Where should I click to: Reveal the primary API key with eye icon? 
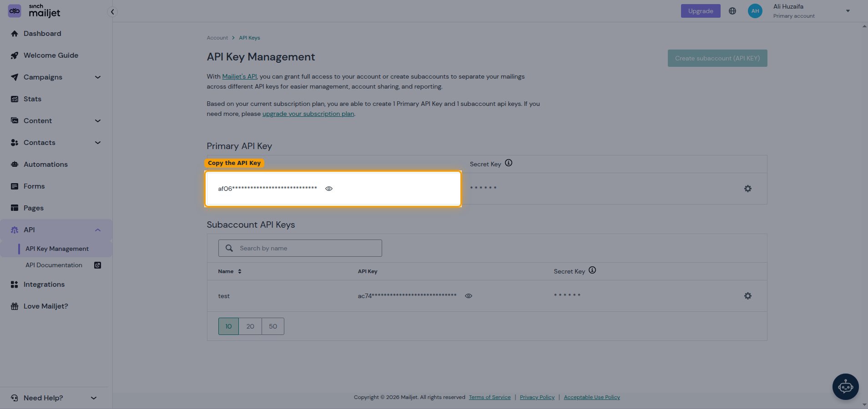pyautogui.click(x=329, y=189)
